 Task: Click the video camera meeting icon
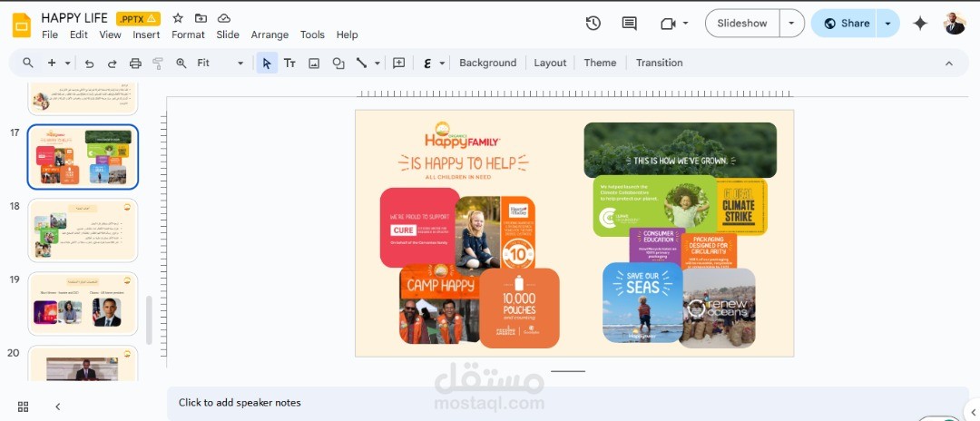tap(668, 23)
